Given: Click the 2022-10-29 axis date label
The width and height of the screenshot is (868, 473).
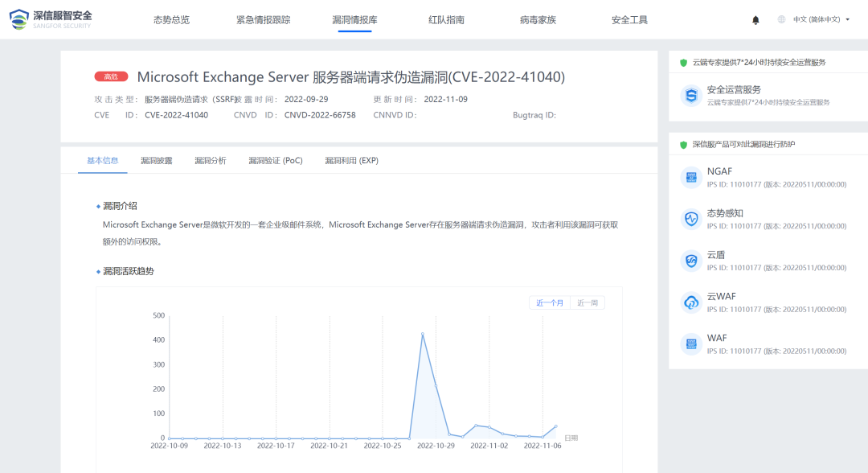Looking at the screenshot, I should [436, 446].
